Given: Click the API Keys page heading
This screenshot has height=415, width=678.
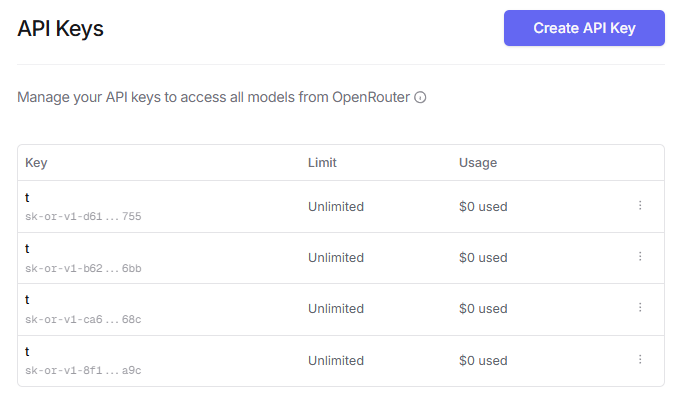Looking at the screenshot, I should click(x=61, y=29).
